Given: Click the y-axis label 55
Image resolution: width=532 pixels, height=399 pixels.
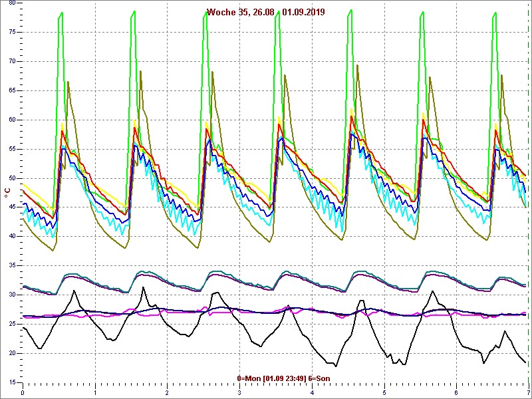Looking at the screenshot, I should tap(11, 149).
